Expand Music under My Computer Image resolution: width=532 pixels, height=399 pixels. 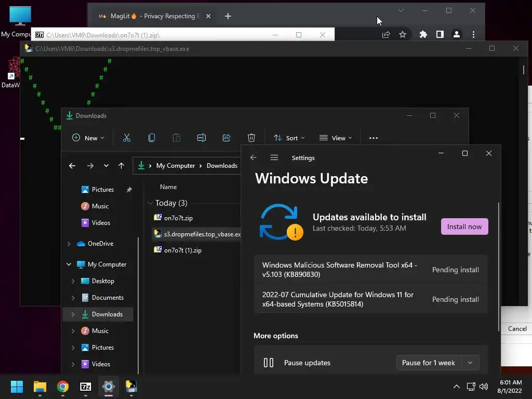73,331
